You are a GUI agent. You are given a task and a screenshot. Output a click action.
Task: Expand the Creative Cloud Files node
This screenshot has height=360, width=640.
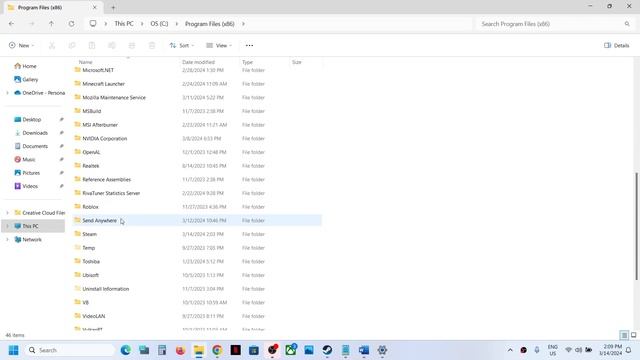click(7, 213)
